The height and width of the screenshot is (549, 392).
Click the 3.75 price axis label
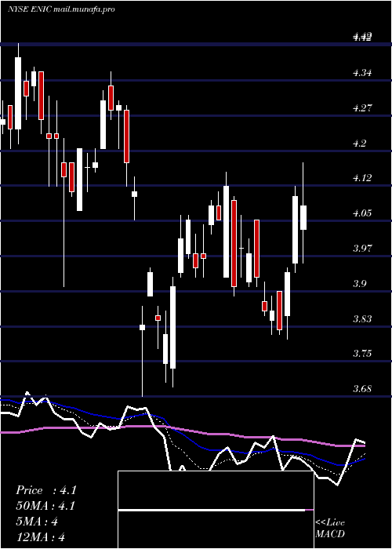(362, 353)
